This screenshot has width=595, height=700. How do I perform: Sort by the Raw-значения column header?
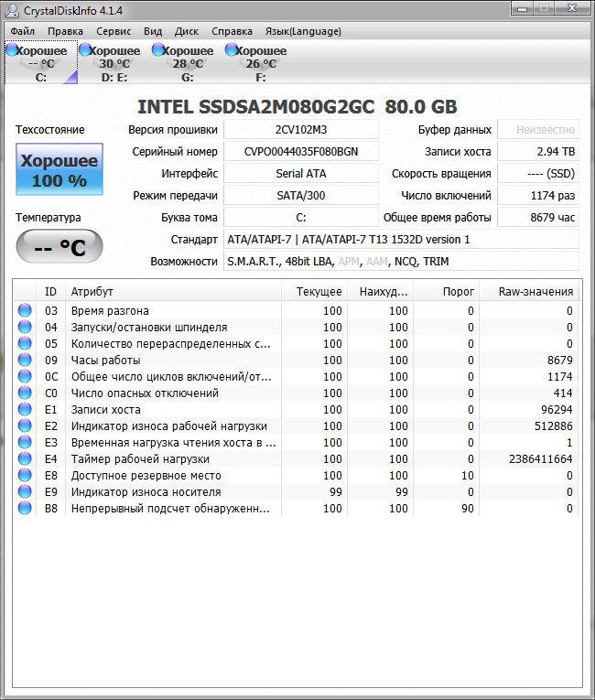click(x=529, y=292)
